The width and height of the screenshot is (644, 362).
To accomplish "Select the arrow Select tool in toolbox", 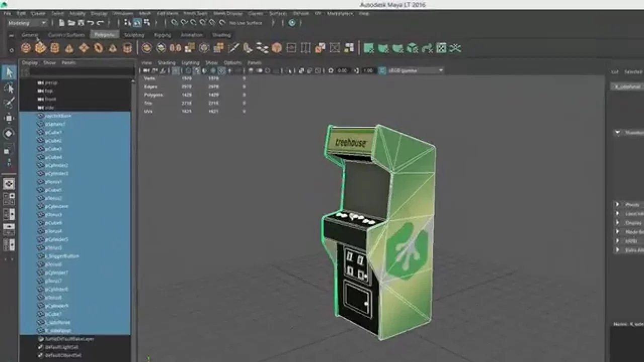I will [9, 72].
